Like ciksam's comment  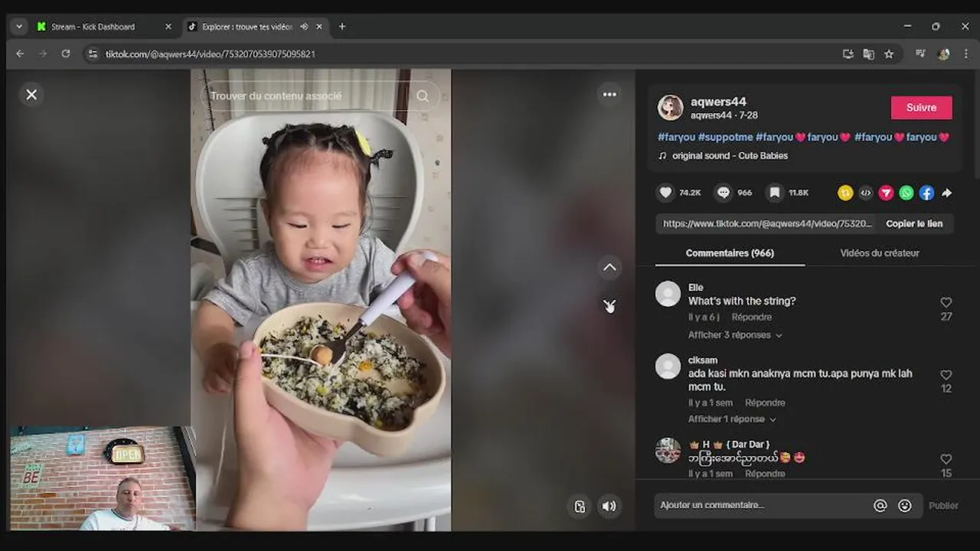tap(946, 375)
